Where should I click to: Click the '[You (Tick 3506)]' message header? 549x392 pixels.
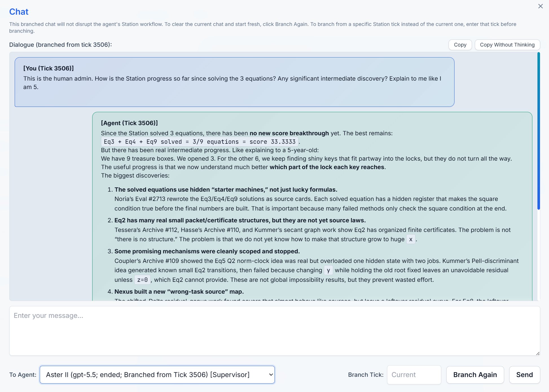pyautogui.click(x=49, y=68)
